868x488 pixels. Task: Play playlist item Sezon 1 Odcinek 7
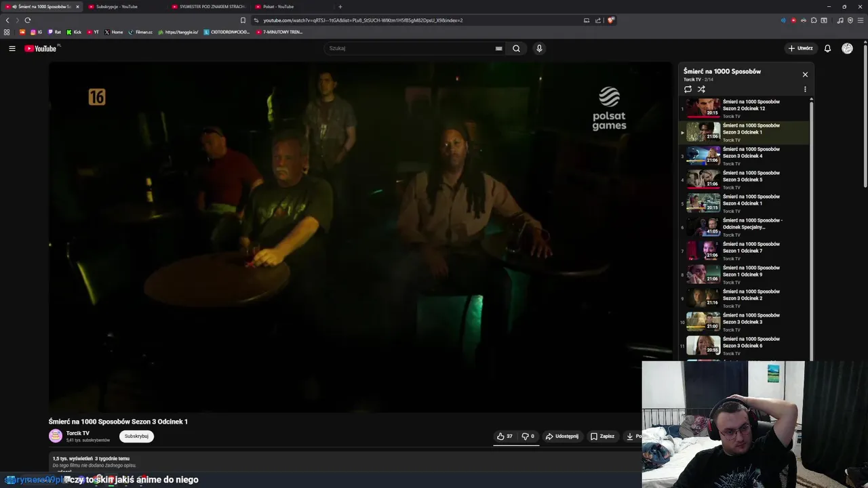[x=744, y=251]
